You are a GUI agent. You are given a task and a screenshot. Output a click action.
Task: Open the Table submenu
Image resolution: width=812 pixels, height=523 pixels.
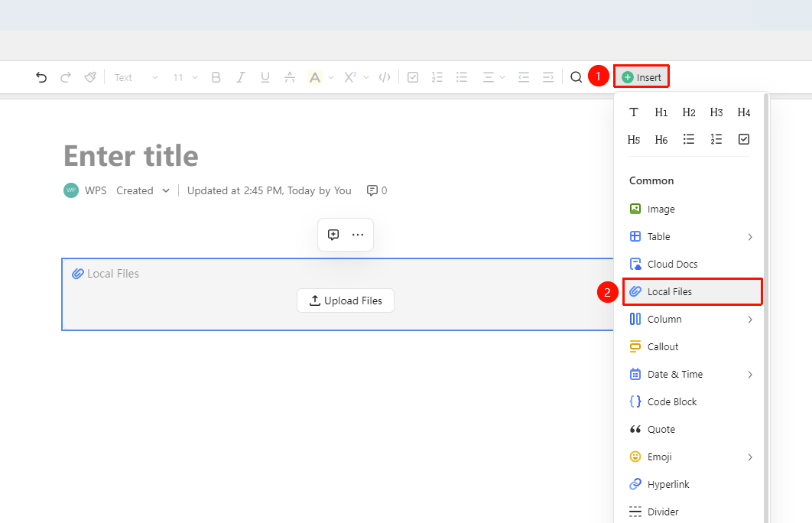point(692,236)
